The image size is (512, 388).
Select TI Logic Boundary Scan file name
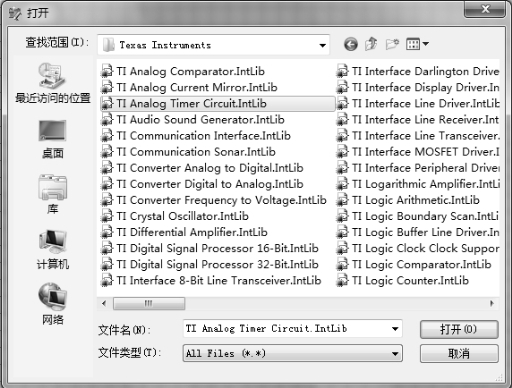pos(426,216)
